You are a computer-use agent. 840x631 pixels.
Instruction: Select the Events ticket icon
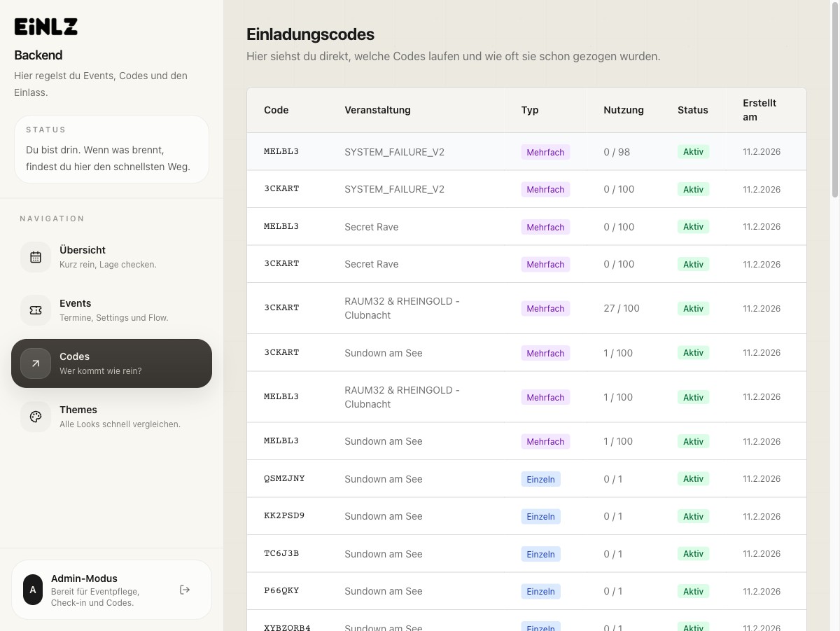(36, 310)
